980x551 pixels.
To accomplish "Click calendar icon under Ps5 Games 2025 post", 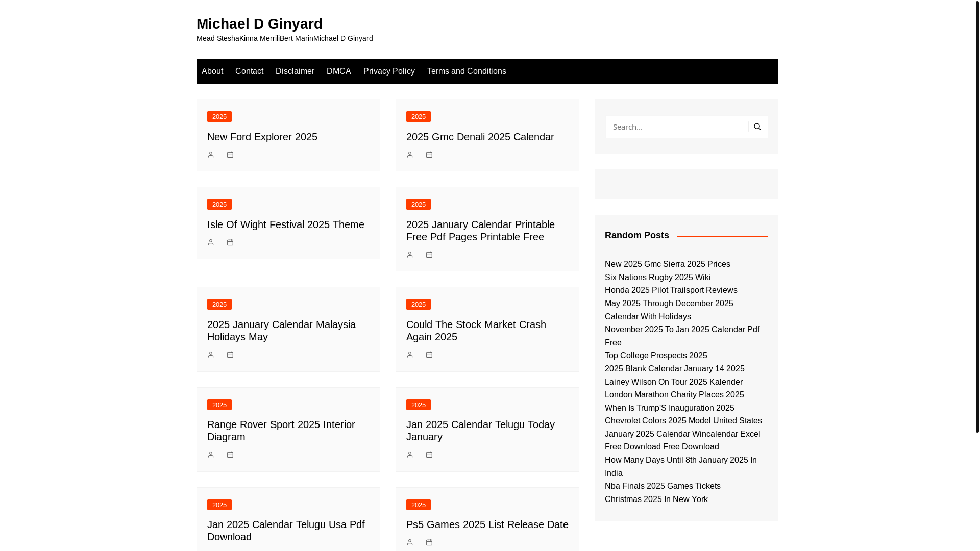I will pos(429,542).
